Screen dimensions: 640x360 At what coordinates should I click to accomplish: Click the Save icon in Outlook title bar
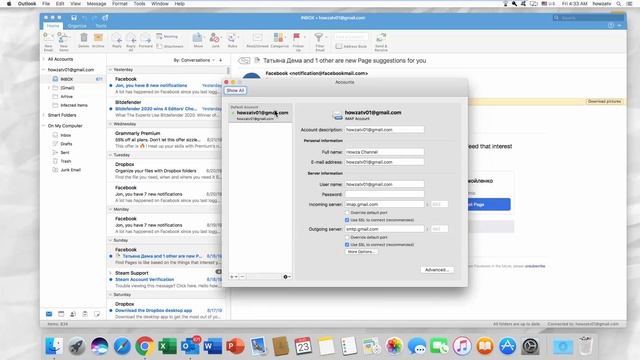74,18
